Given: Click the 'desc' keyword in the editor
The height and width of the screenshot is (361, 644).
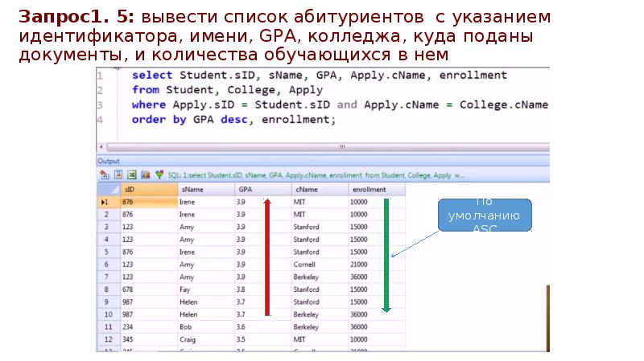Looking at the screenshot, I should [234, 119].
